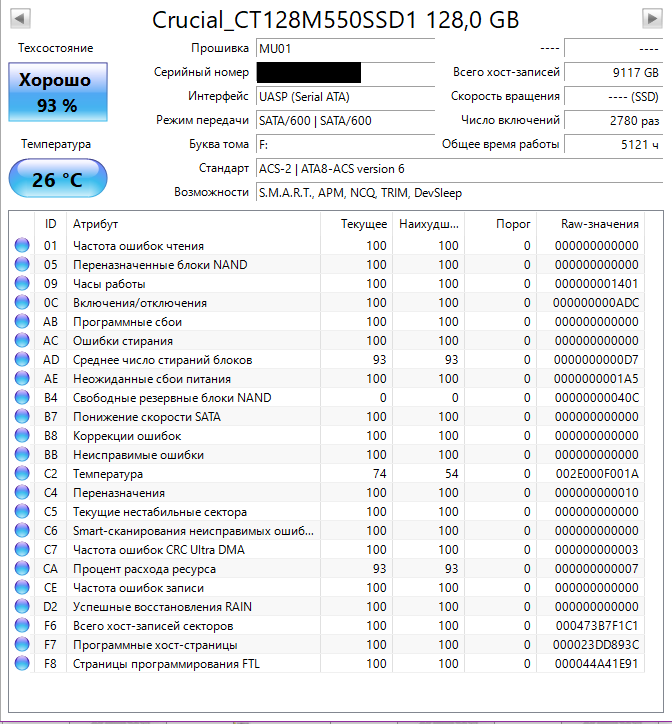Viewport: 672px width, 724px height.
Task: Click status icon of attribute 0C
Action: coord(22,302)
